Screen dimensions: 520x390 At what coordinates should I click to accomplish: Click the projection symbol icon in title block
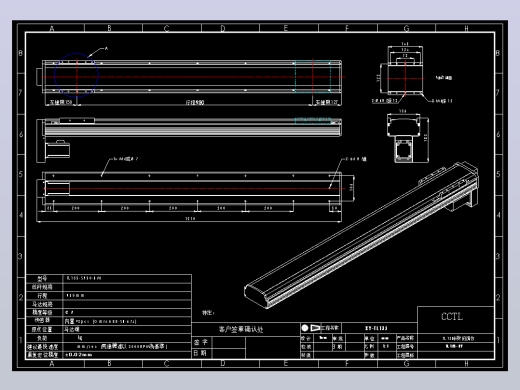311,328
